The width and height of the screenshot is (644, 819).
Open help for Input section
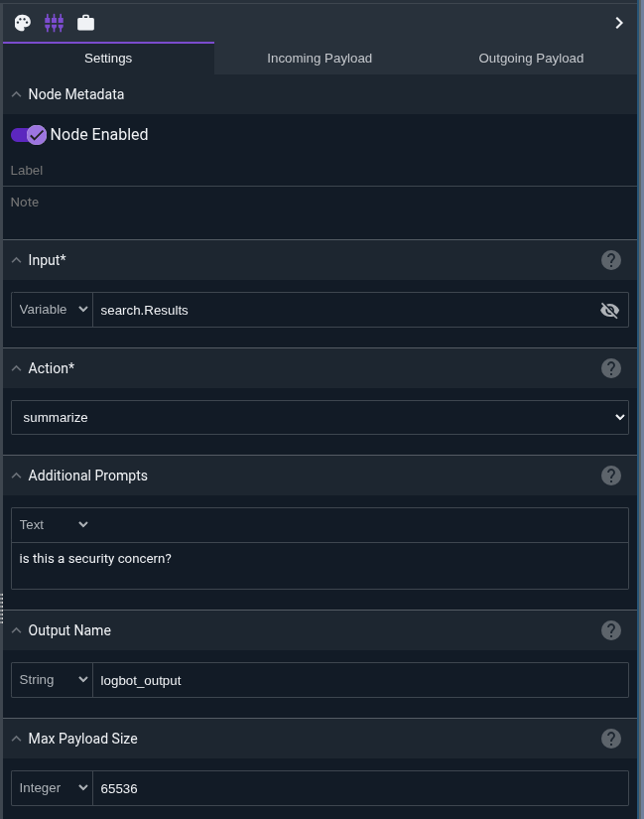611,260
